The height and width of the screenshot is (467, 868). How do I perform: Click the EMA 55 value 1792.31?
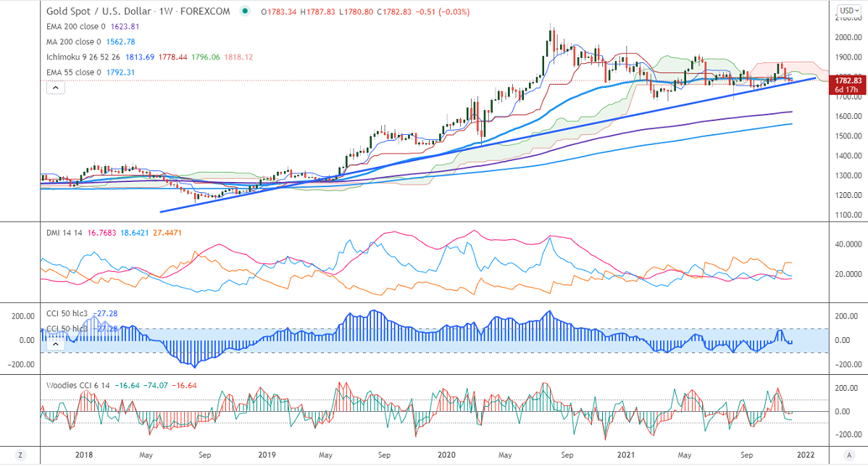pos(122,73)
